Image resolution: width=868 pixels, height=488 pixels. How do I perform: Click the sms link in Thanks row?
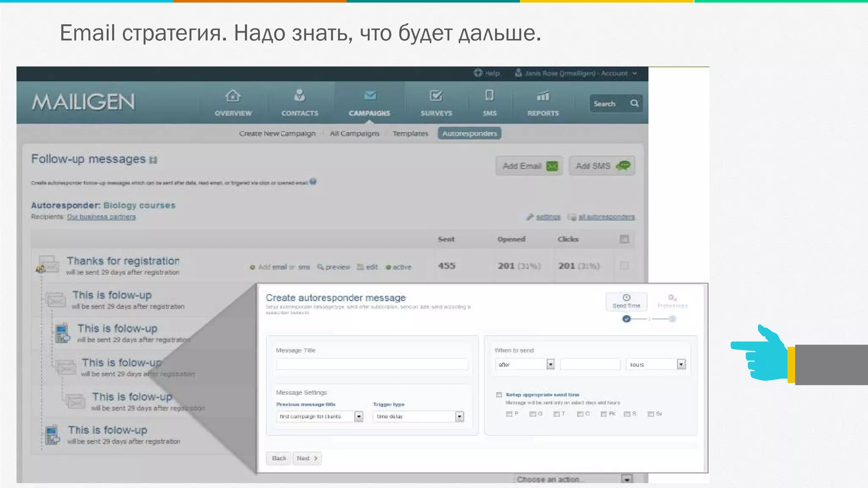click(x=304, y=267)
